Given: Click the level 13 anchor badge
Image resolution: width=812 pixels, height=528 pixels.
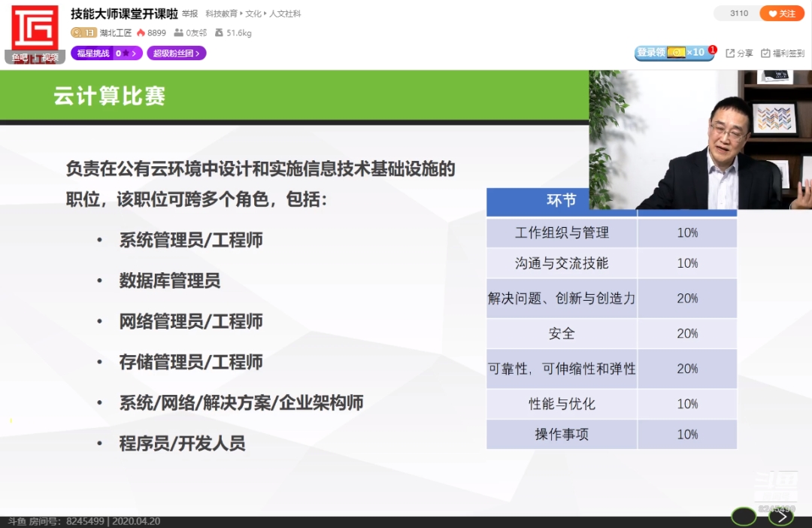Looking at the screenshot, I should point(83,33).
